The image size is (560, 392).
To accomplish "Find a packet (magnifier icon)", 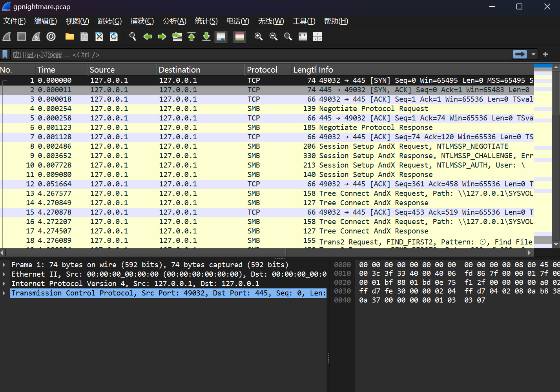I will [x=133, y=36].
